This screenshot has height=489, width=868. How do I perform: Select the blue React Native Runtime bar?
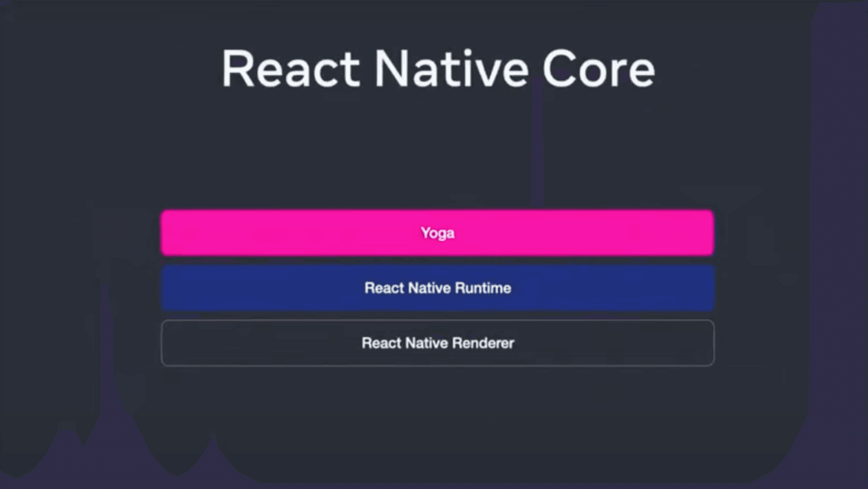click(x=437, y=288)
